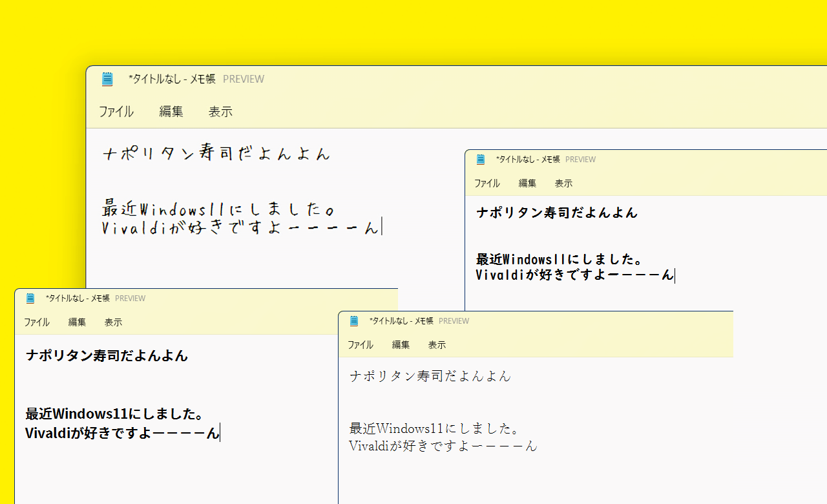The image size is (827, 504).
Task: Open 表示 menu in the upper-right Notepad window
Action: tap(563, 183)
